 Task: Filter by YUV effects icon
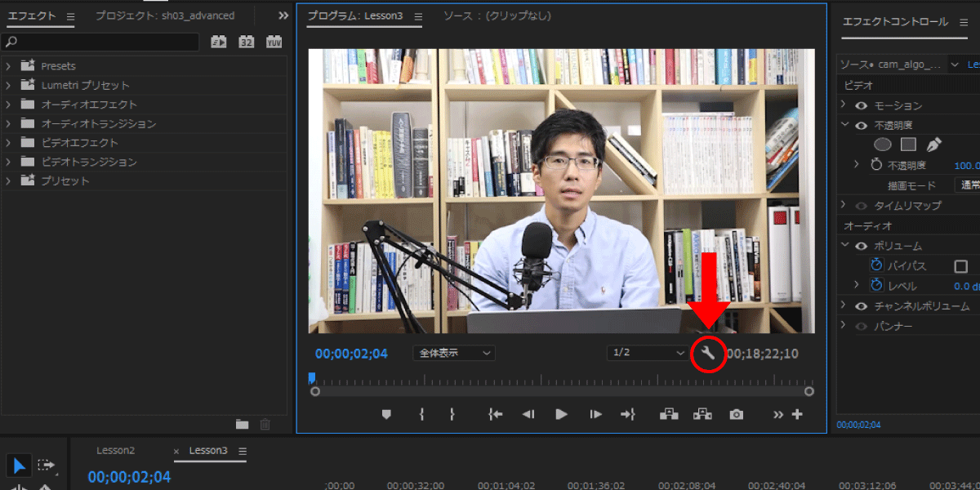click(x=274, y=42)
